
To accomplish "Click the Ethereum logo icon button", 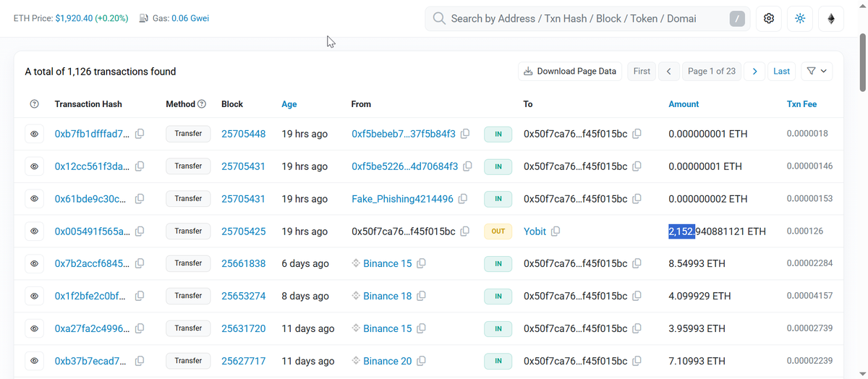I will (x=831, y=18).
